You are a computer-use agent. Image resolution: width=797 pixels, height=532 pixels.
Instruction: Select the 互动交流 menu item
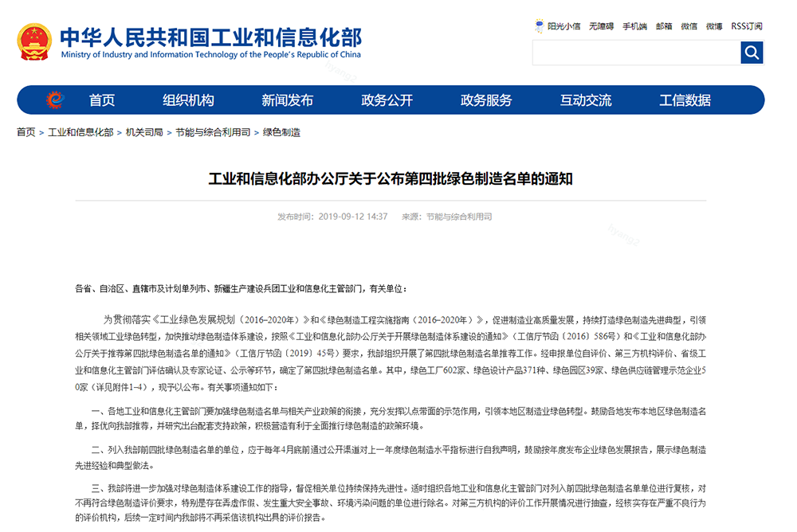pos(585,100)
